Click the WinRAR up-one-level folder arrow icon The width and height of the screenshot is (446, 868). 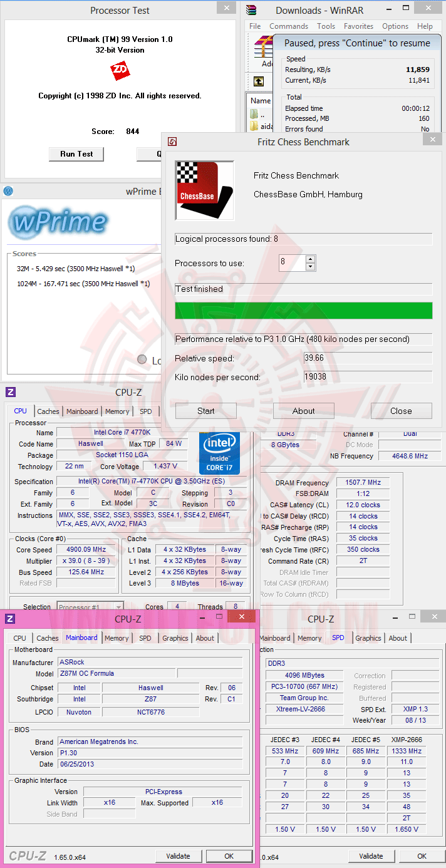[258, 81]
